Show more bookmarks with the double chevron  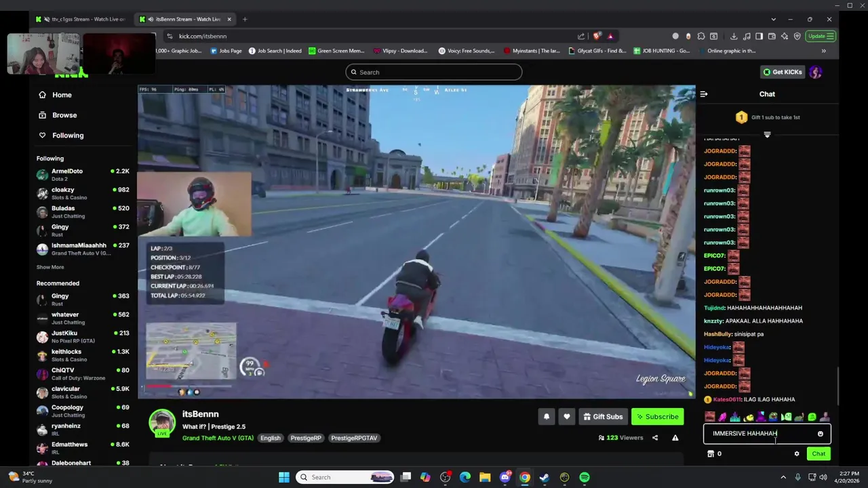tap(824, 51)
